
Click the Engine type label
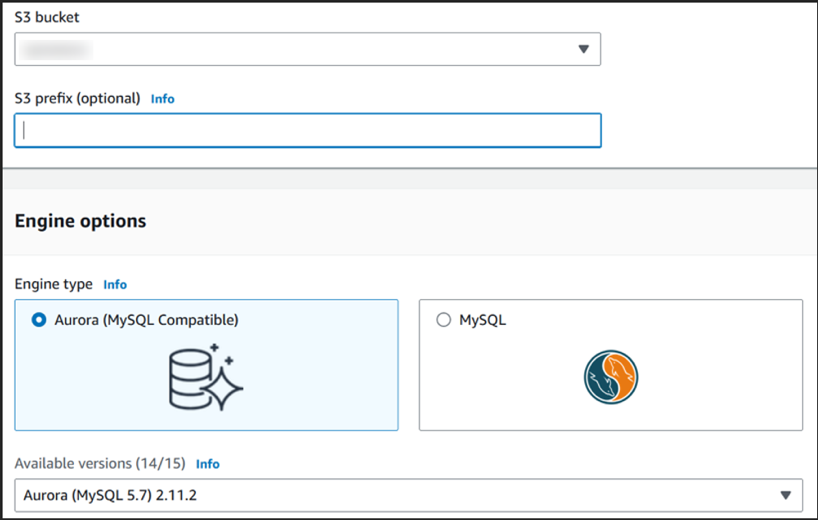point(53,284)
